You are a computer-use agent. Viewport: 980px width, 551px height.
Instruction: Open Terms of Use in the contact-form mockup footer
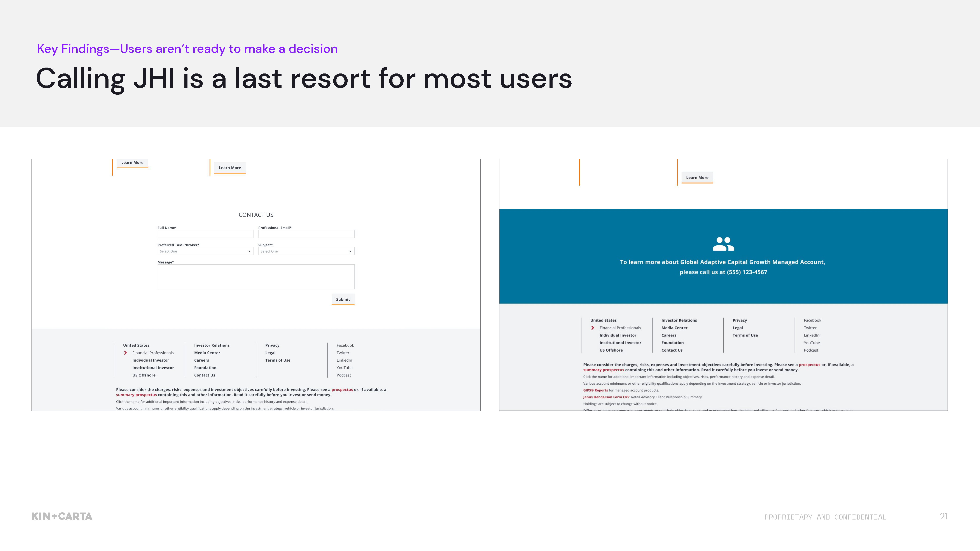278,360
